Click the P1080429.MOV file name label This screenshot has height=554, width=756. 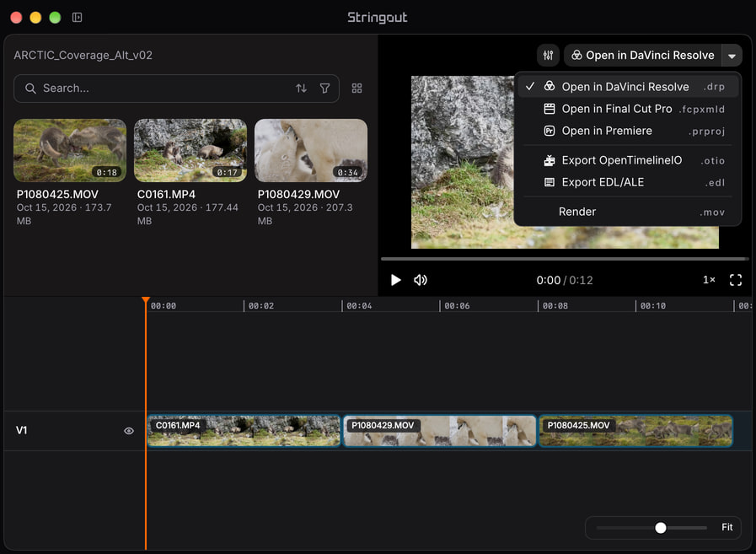pyautogui.click(x=298, y=195)
